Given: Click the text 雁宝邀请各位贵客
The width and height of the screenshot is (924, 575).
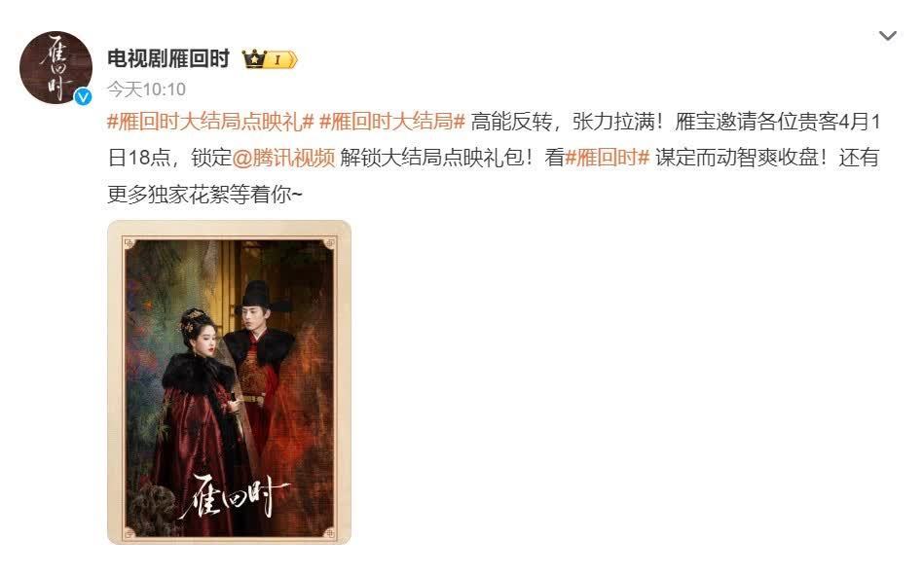Looking at the screenshot, I should pyautogui.click(x=757, y=122).
